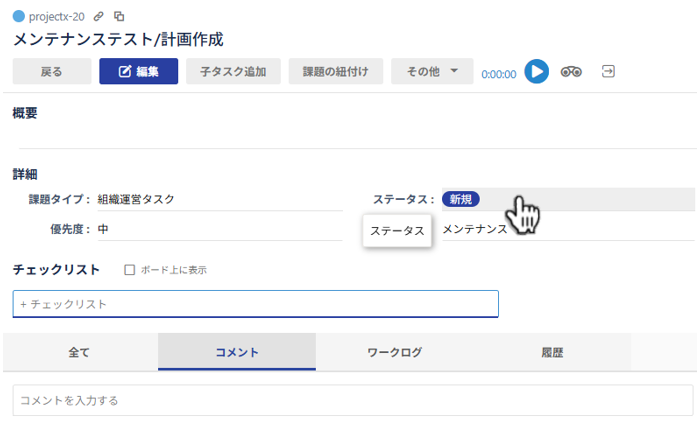This screenshot has width=699, height=422.
Task: Click the 0:00:00 timer display
Action: tap(498, 74)
